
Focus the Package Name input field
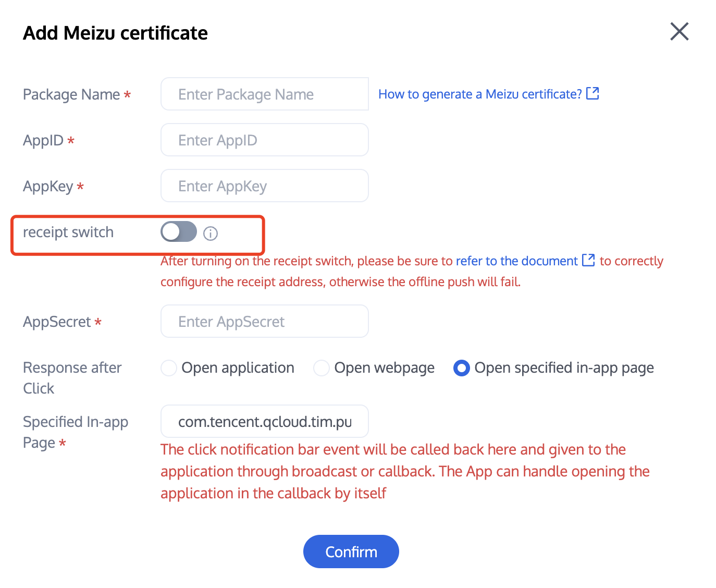click(x=264, y=94)
